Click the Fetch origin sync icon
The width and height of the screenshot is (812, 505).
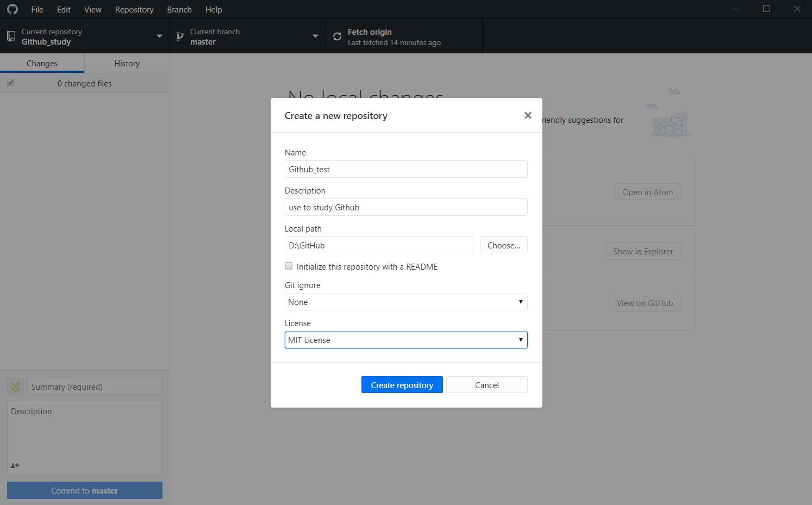pos(337,36)
